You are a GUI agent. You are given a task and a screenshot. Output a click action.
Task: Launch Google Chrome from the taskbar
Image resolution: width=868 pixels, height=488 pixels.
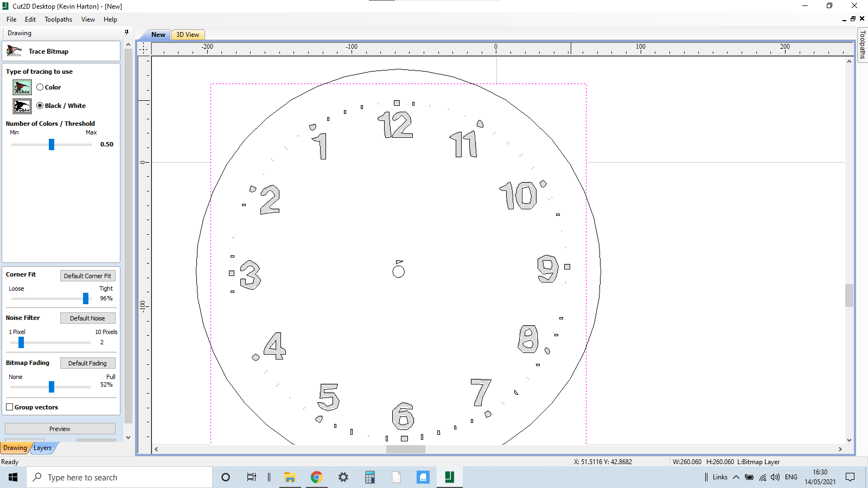point(316,477)
